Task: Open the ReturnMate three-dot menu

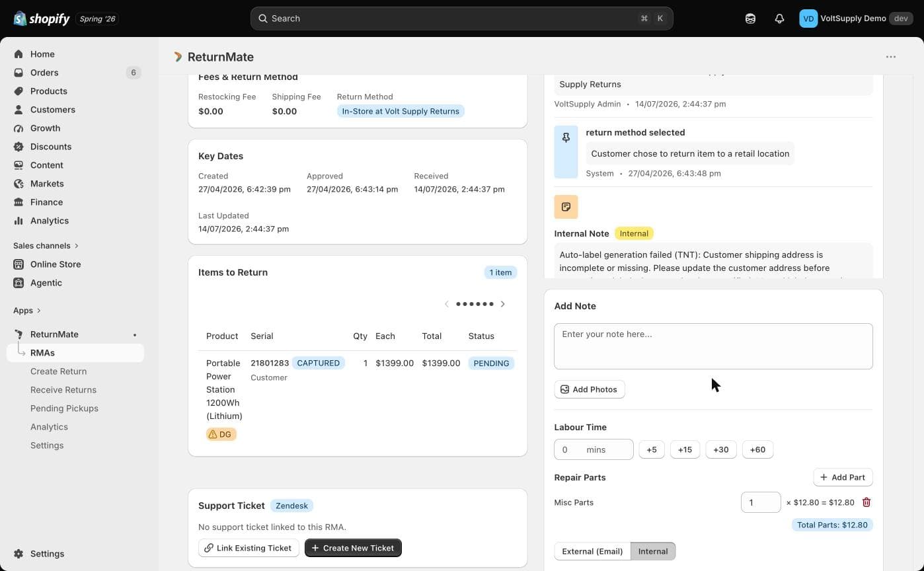Action: pos(891,57)
